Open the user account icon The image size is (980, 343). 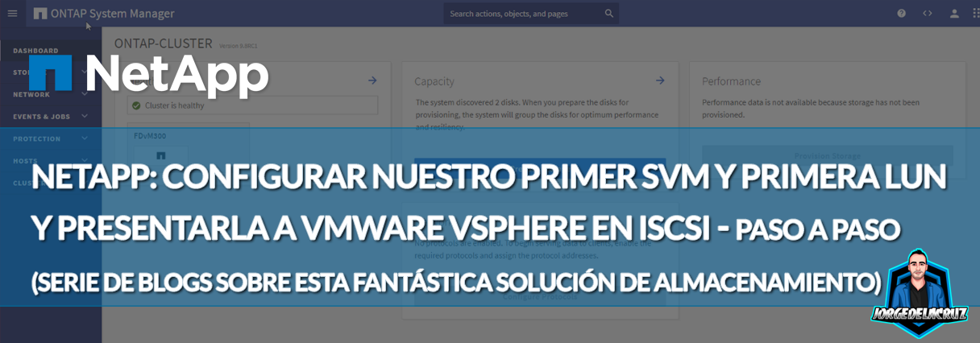point(954,14)
